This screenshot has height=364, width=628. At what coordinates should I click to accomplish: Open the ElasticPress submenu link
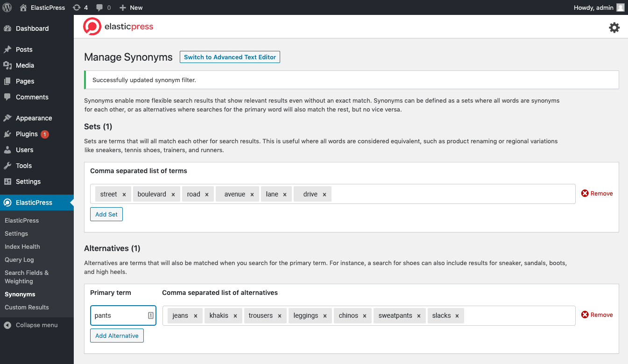click(x=21, y=220)
